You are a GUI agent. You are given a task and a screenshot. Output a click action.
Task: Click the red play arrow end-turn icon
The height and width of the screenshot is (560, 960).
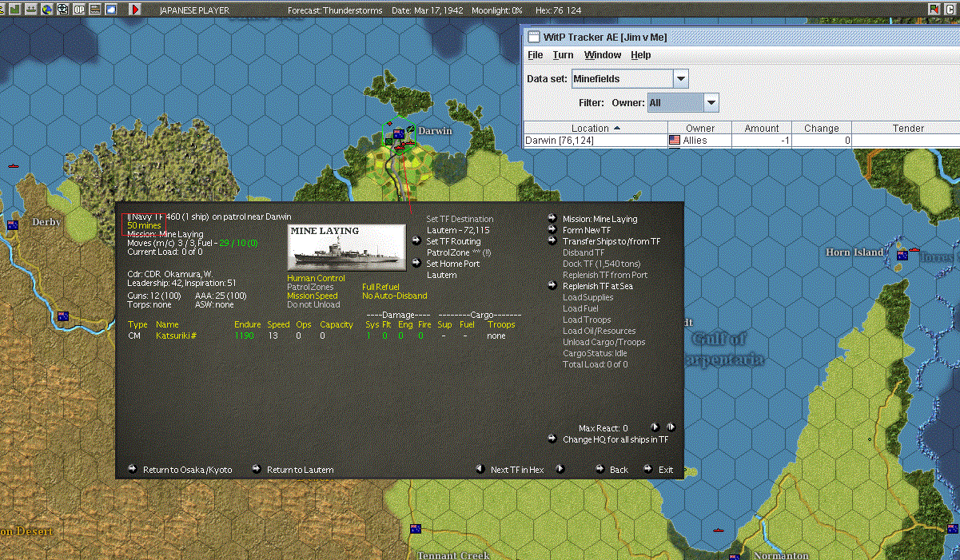click(x=135, y=10)
